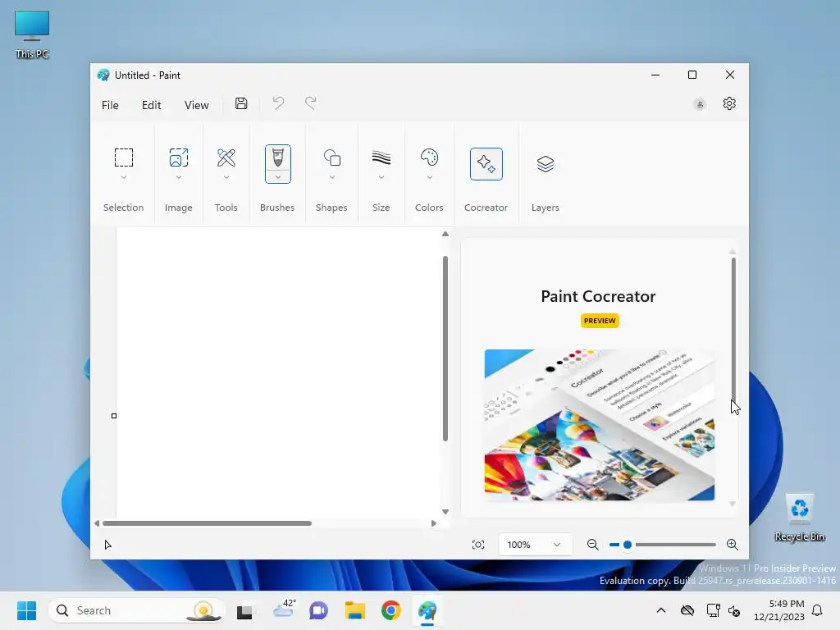Screen dimensions: 840x630
Task: Click the Undo arrow
Action: pyautogui.click(x=278, y=103)
